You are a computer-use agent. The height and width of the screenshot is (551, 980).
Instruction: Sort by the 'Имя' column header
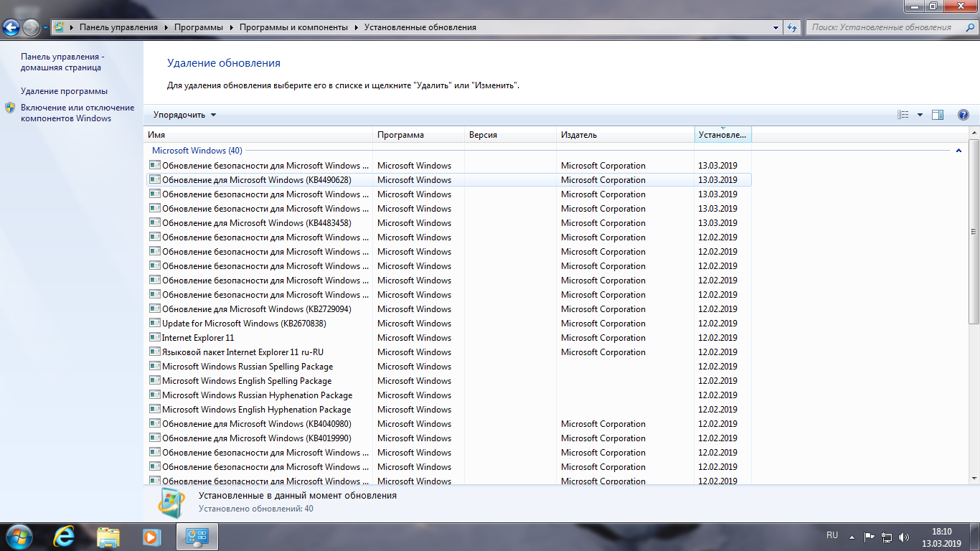(259, 134)
